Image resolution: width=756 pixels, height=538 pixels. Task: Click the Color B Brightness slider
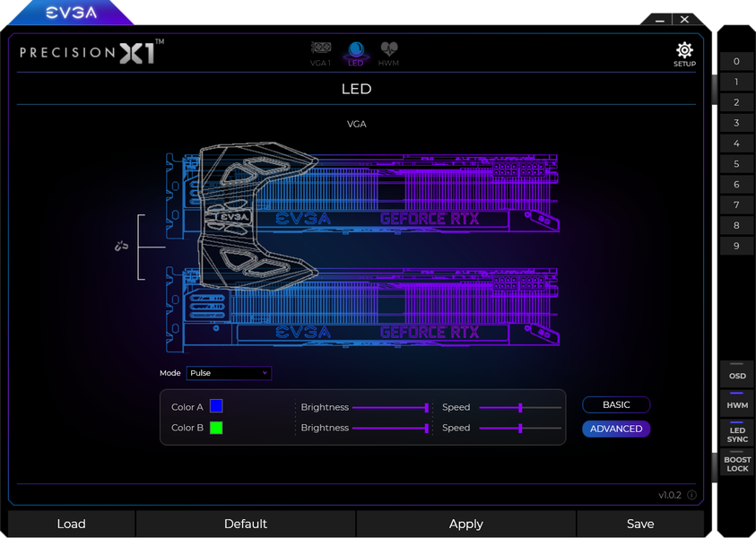click(390, 428)
